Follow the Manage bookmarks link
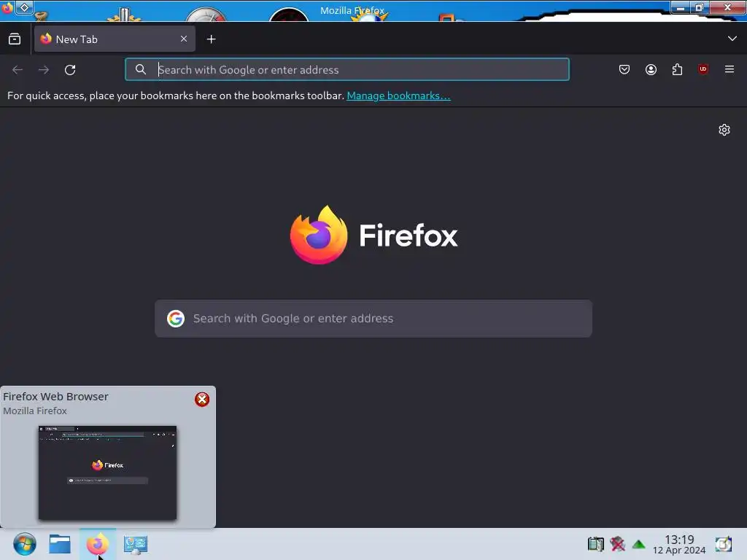 point(398,96)
